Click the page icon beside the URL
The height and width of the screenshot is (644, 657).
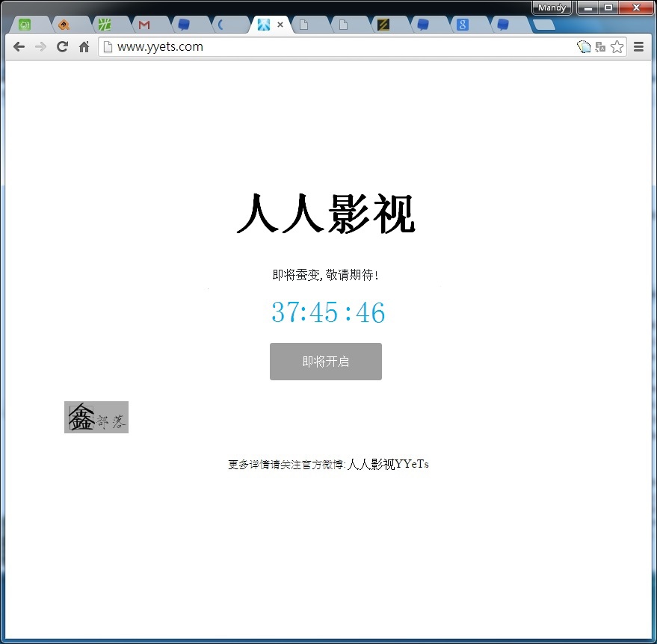[108, 47]
